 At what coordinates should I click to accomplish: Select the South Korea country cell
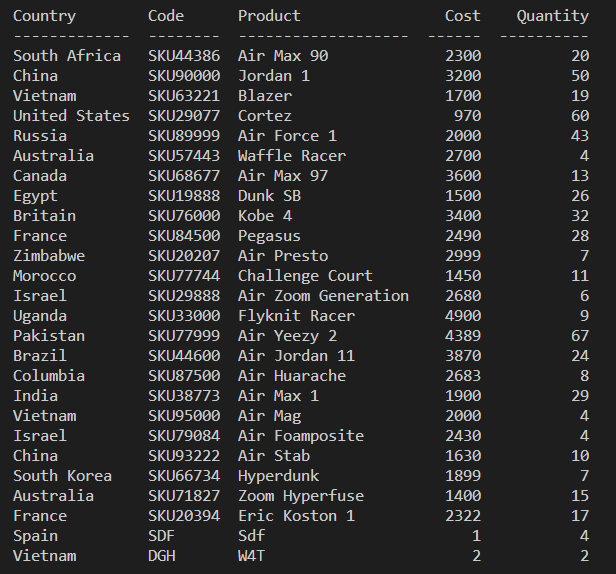coord(62,476)
